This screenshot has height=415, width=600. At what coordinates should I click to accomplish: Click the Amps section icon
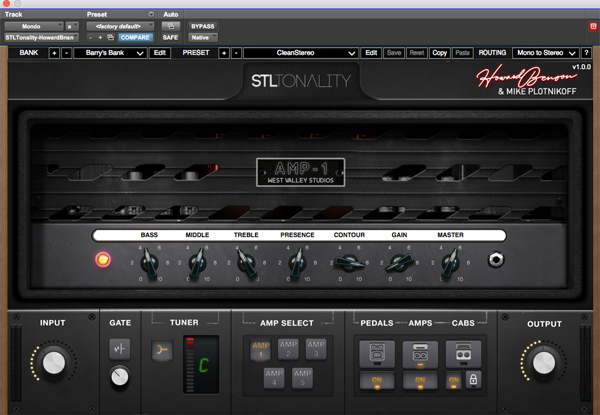coord(420,353)
